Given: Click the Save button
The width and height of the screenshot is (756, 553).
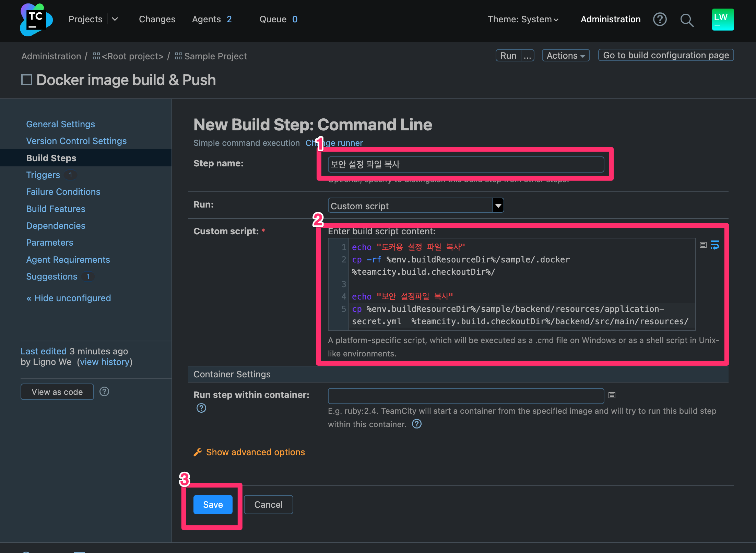Looking at the screenshot, I should pyautogui.click(x=212, y=504).
